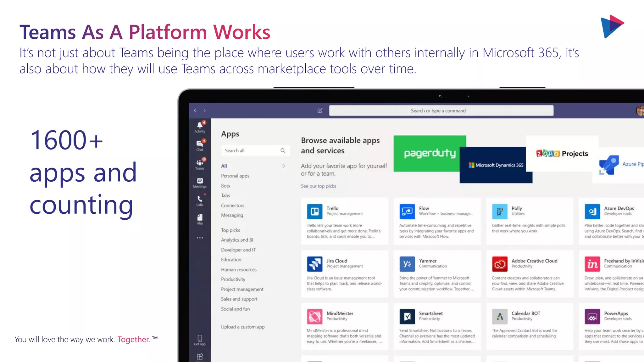Click the Yammer app icon
The image size is (644, 362).
407,264
